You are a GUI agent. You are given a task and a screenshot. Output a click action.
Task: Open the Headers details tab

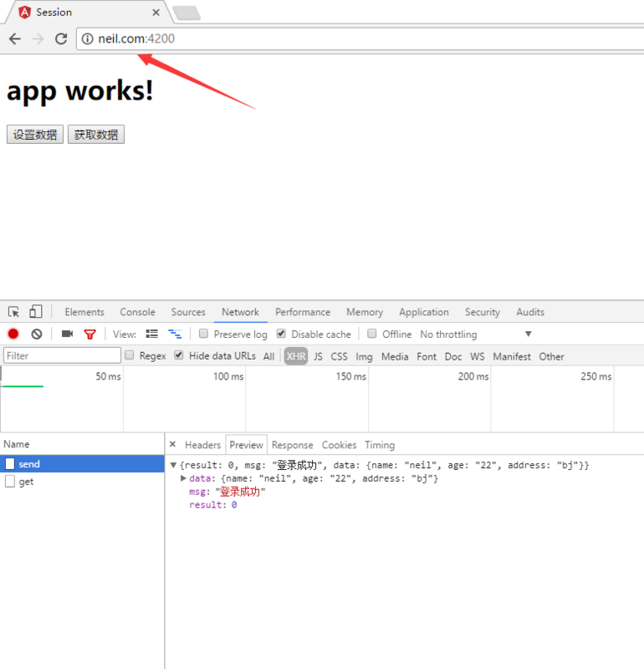click(x=202, y=445)
